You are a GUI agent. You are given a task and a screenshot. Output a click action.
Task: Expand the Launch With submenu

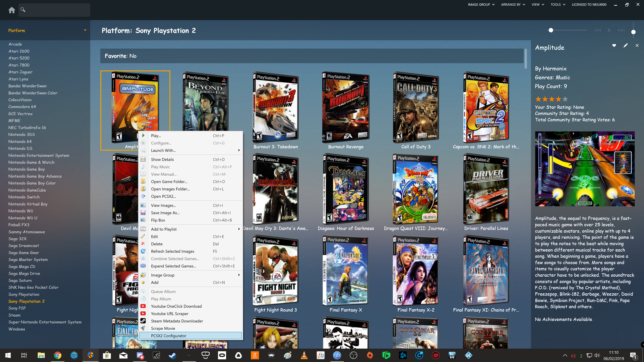tap(191, 150)
